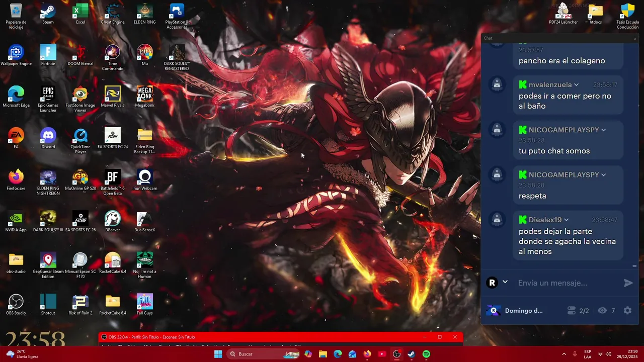This screenshot has width=644, height=362.
Task: Select the Iriun Webcam icon
Action: (145, 180)
